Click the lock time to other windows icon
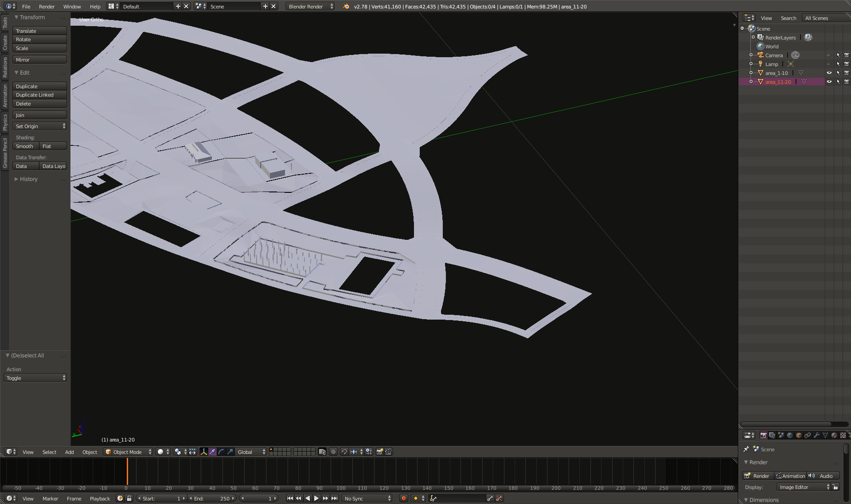 pos(129,498)
